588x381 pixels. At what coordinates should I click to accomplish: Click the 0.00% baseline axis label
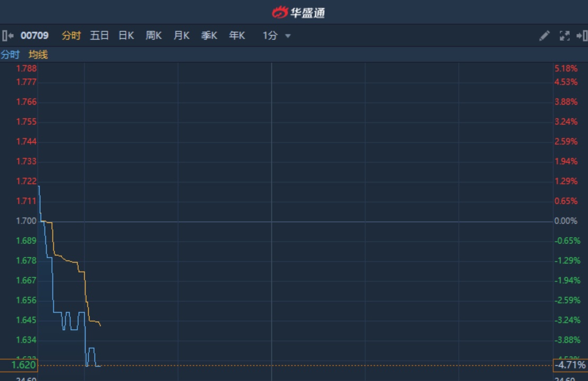tap(566, 221)
